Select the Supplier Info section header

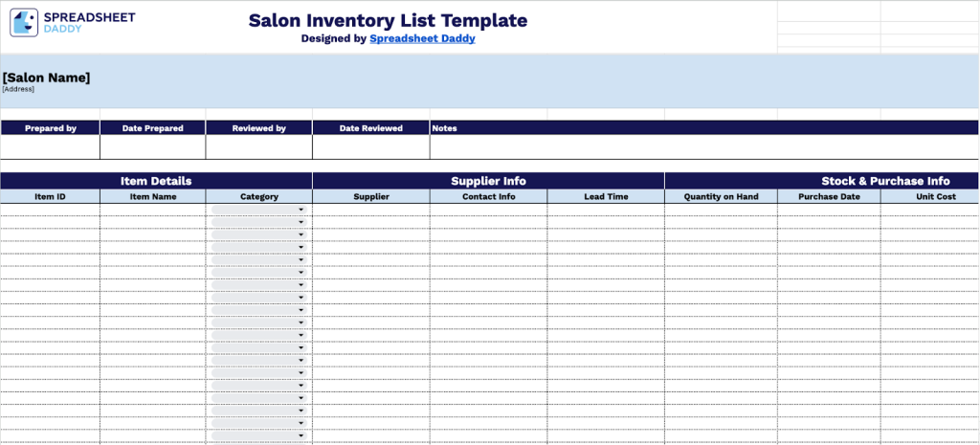click(x=488, y=181)
